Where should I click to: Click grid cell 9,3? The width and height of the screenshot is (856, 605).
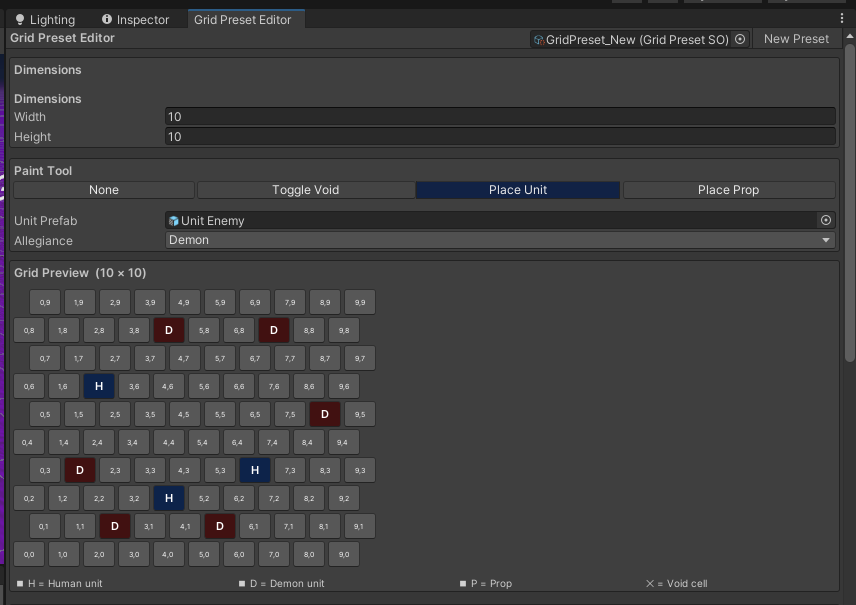click(360, 470)
